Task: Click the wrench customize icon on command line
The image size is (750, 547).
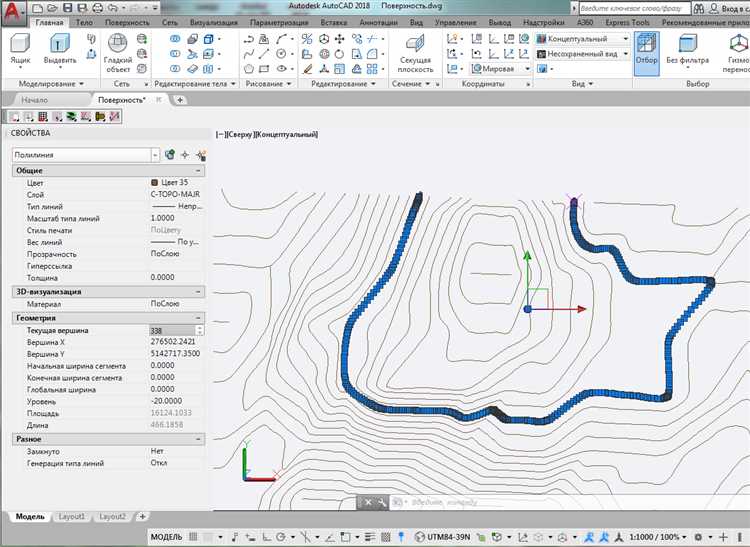Action: point(382,503)
